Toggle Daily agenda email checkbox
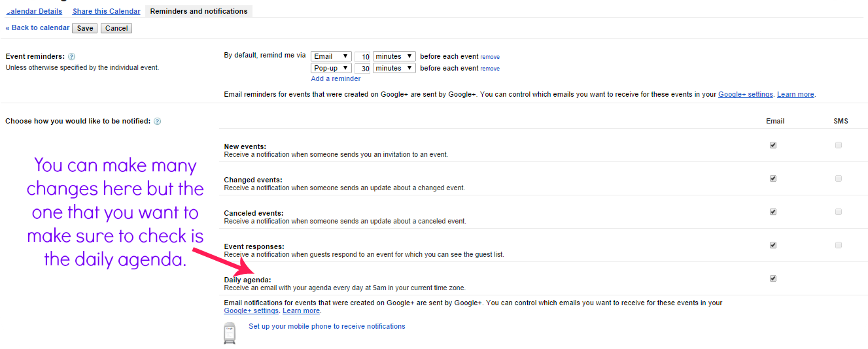This screenshot has width=868, height=349. pyautogui.click(x=773, y=278)
